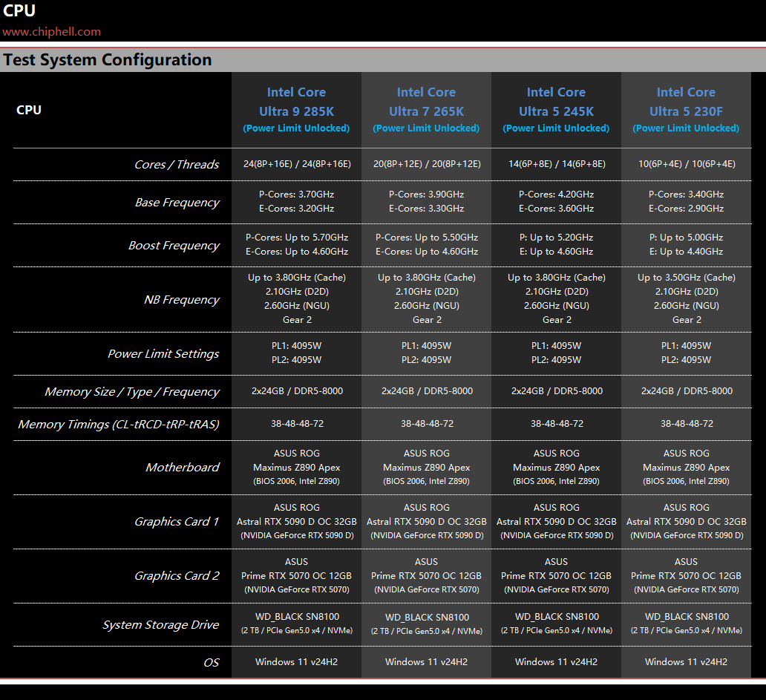Click the P: Up to 5.20GHz value

pos(557,238)
